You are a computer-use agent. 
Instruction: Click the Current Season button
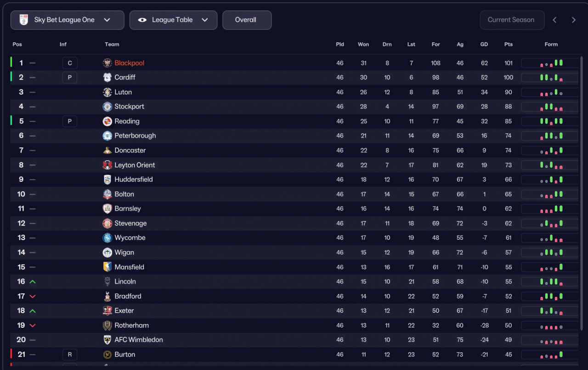pos(511,20)
